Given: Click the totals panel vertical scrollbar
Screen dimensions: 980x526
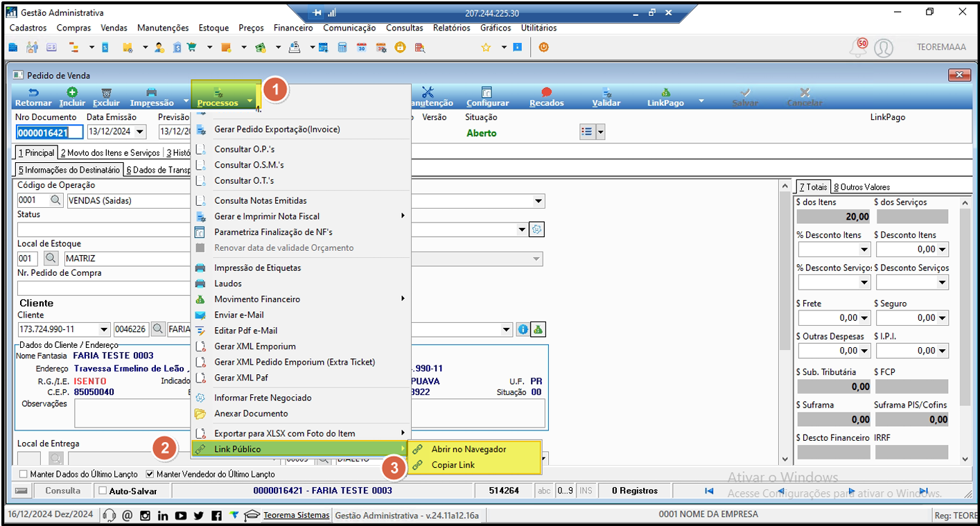Looking at the screenshot, I should (965, 330).
